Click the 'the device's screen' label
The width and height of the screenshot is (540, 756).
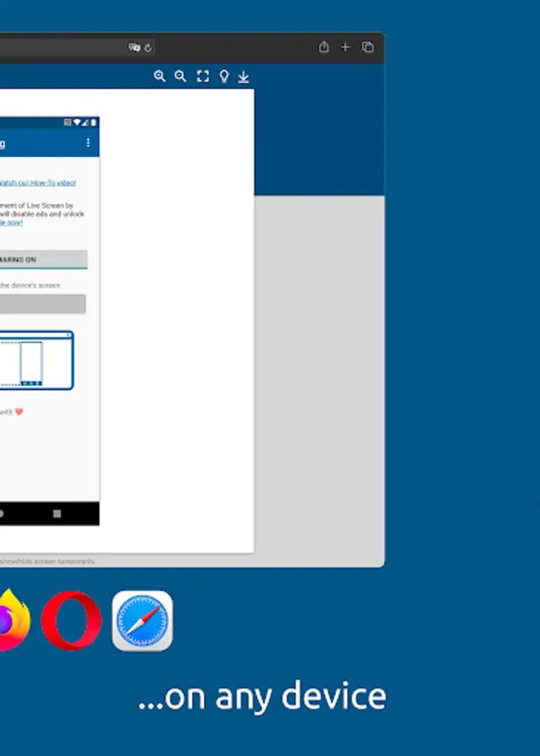coord(30,286)
